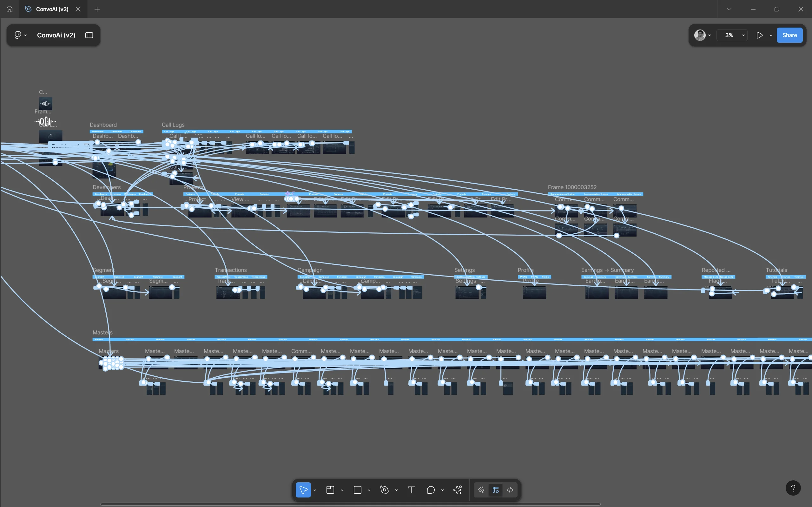Viewport: 812px width, 507px height.
Task: Click the ConvoAi (v2) file name
Action: (56, 35)
